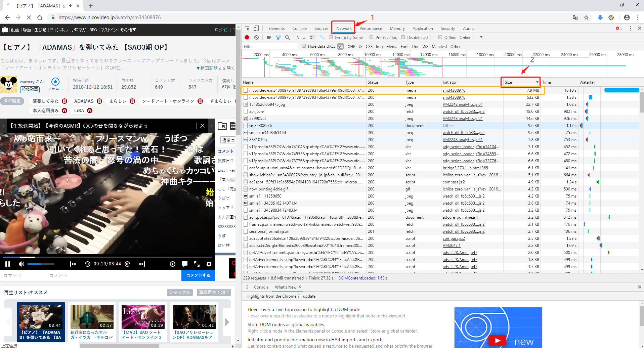Open the DevTools three-dot customize menu
This screenshot has width=644, height=348.
point(630,29)
